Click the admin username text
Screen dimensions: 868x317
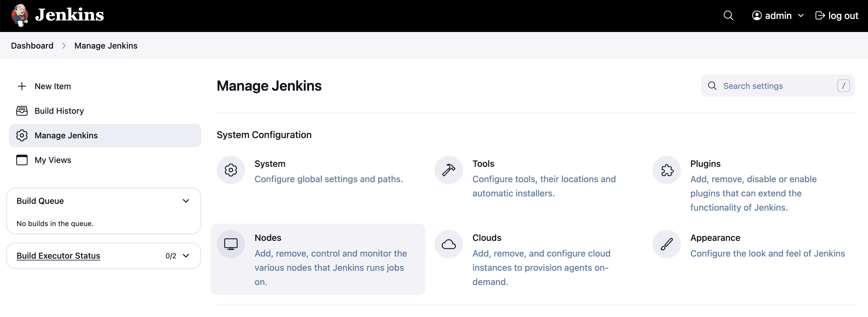778,15
